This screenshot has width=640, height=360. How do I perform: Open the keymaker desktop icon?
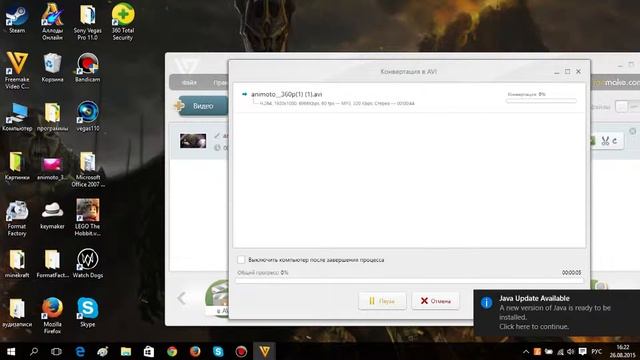pos(52,215)
